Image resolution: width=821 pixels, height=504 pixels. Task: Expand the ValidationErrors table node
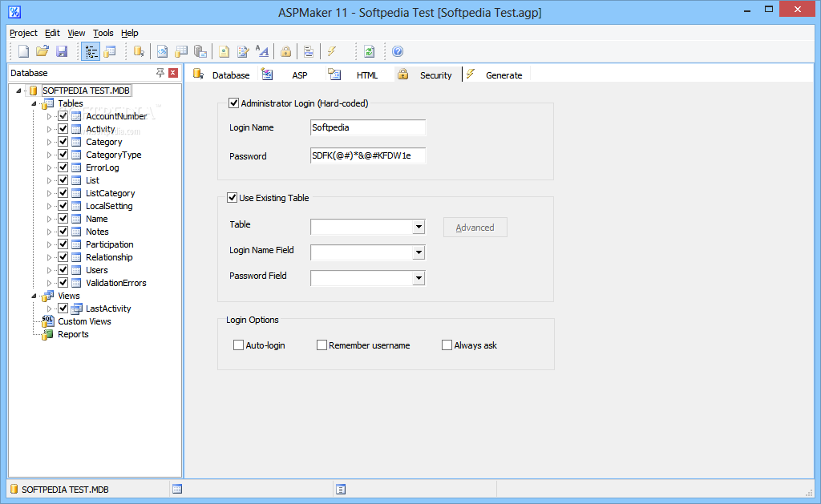49,283
